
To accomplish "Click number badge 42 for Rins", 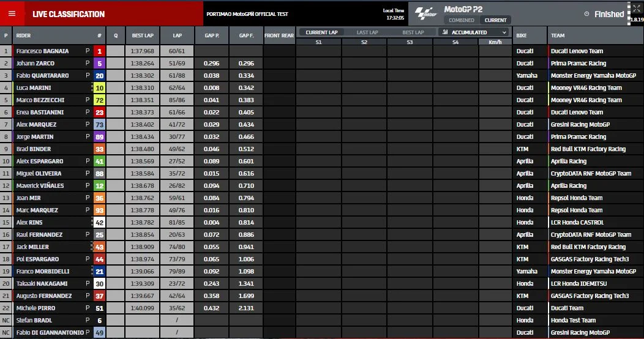I will (99, 223).
